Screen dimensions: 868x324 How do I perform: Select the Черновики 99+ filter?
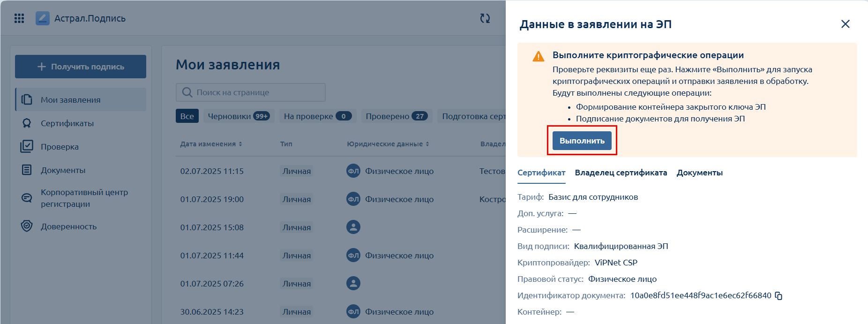click(239, 116)
